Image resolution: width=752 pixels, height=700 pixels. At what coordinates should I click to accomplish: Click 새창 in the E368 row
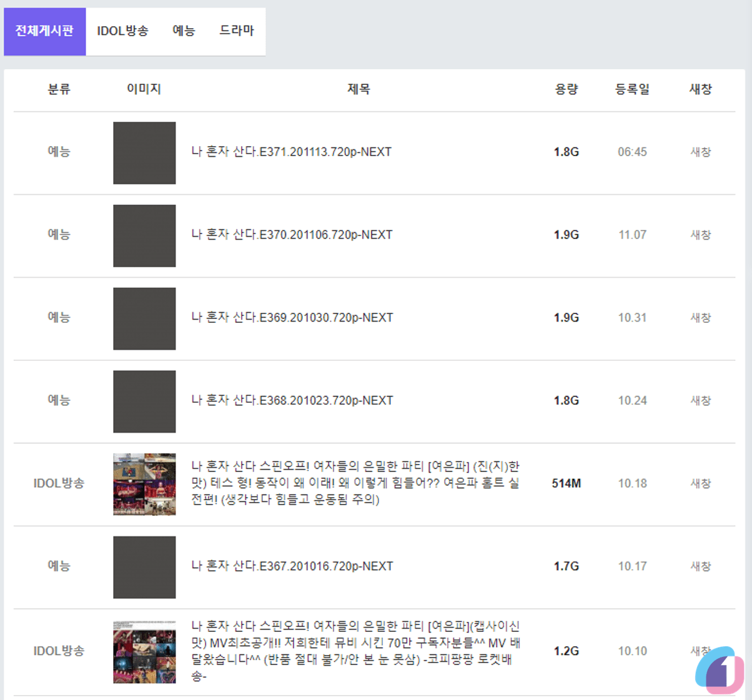coord(701,400)
